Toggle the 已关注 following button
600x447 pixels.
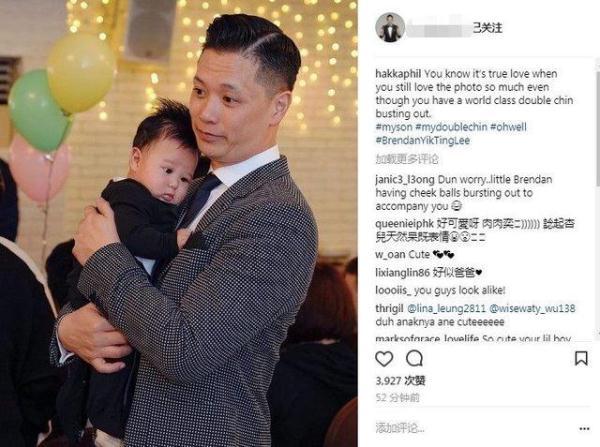[x=487, y=28]
